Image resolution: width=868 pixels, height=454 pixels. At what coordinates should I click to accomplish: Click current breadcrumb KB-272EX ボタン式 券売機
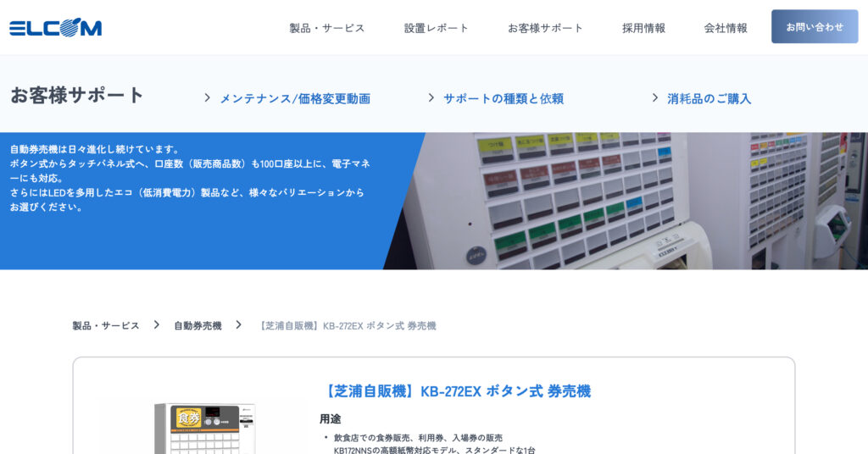[348, 325]
